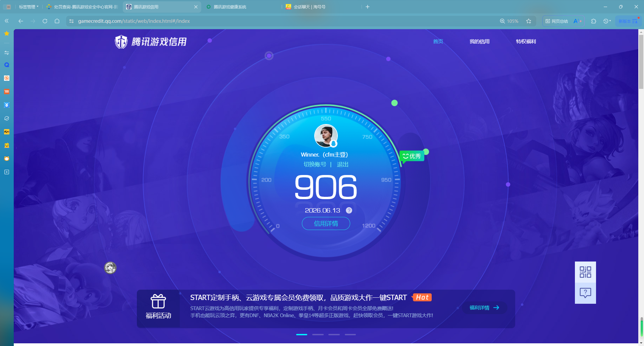This screenshot has height=346, width=644.
Task: Click the START定制手柄 banner headline
Action: click(299, 298)
